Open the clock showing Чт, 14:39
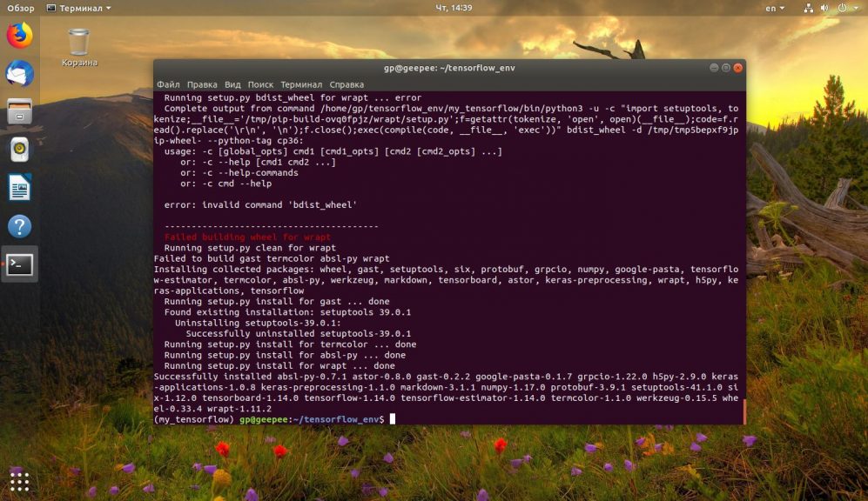 pyautogui.click(x=454, y=8)
